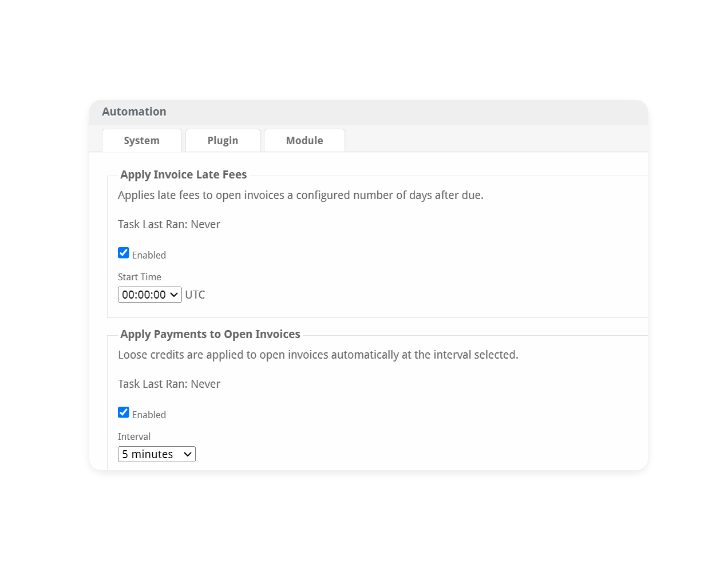Image resolution: width=728 pixels, height=572 pixels.
Task: Disable the Apply Invoice Late Fees checkbox
Action: click(124, 253)
